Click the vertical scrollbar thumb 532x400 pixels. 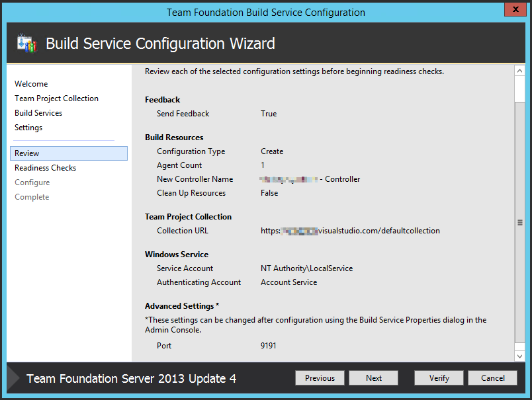click(520, 222)
